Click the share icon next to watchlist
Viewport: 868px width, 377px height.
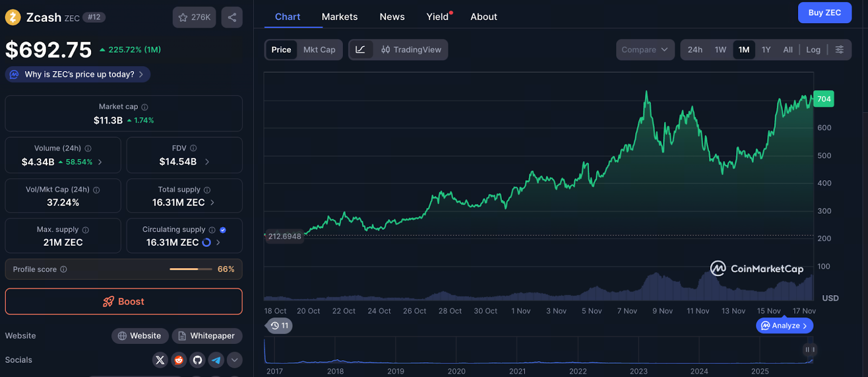click(x=232, y=17)
